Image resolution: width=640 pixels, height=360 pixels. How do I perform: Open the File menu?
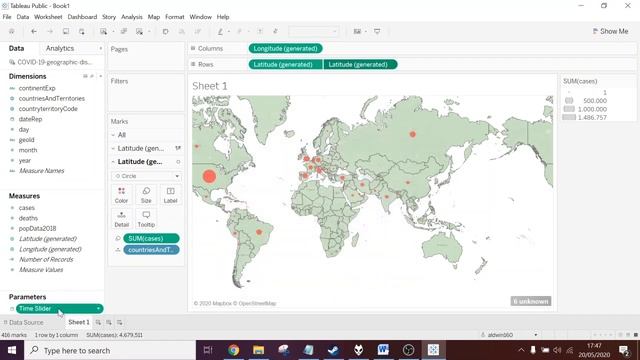(7, 17)
